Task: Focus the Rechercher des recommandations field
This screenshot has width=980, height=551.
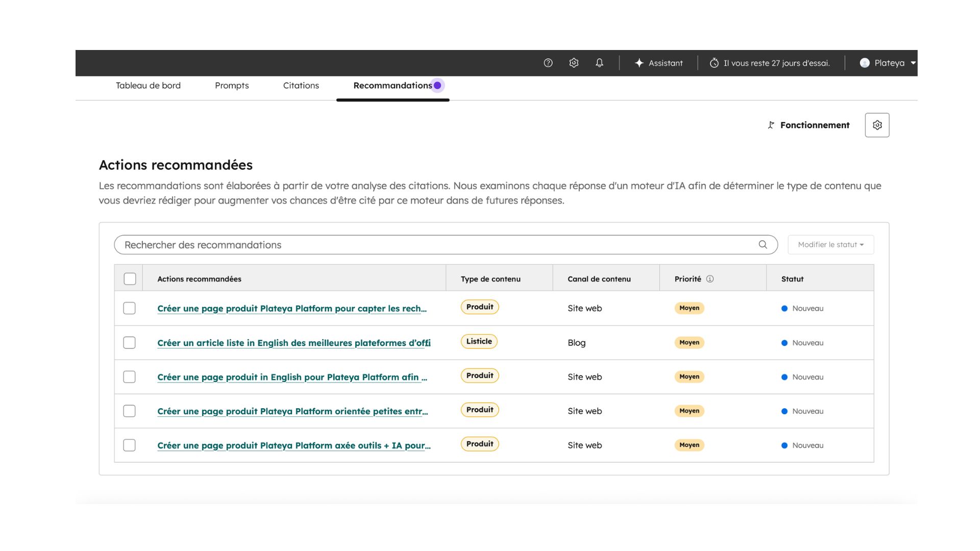Action: 434,244
